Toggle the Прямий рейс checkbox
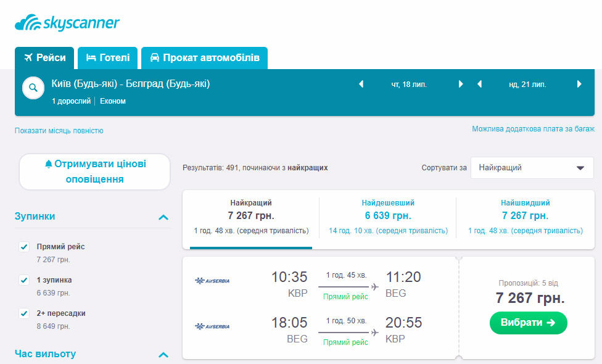The height and width of the screenshot is (364, 602). click(x=24, y=247)
